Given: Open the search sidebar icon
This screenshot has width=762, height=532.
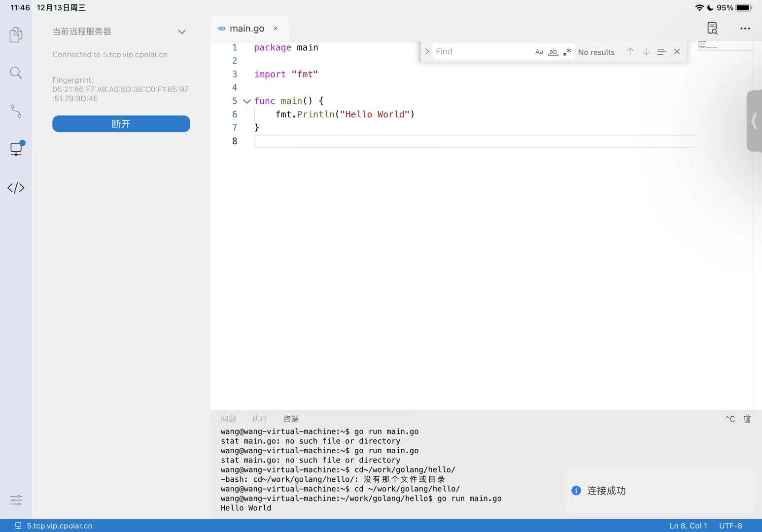Looking at the screenshot, I should pyautogui.click(x=16, y=73).
